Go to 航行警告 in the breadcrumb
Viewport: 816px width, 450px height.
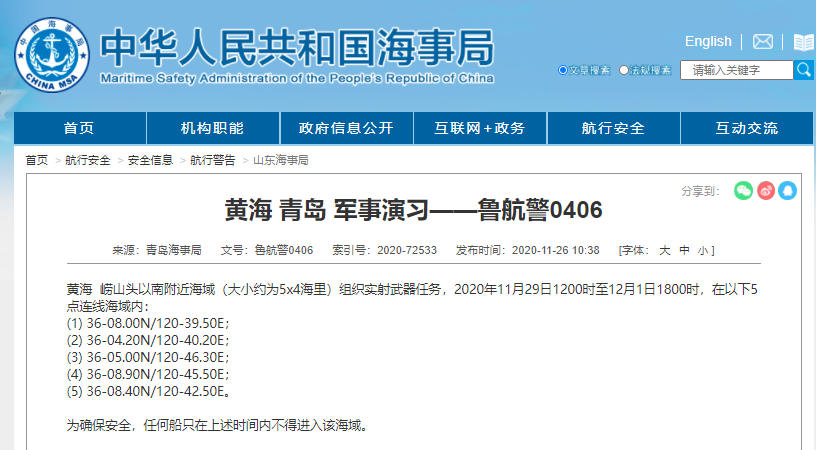click(213, 160)
